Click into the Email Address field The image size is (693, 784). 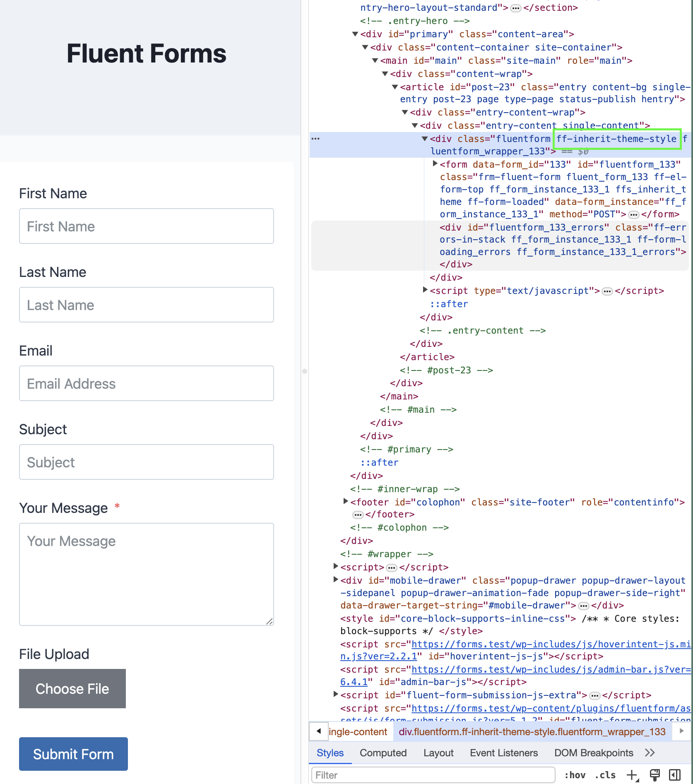tap(147, 383)
